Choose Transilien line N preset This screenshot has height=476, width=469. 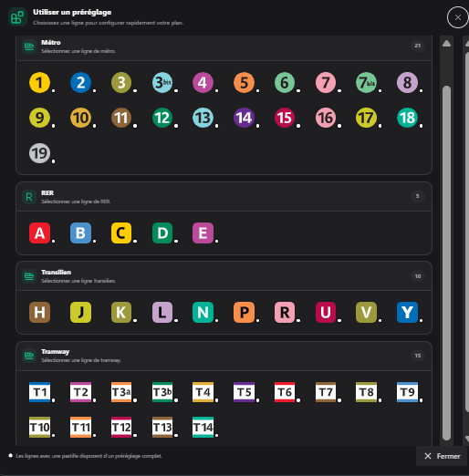(x=203, y=312)
